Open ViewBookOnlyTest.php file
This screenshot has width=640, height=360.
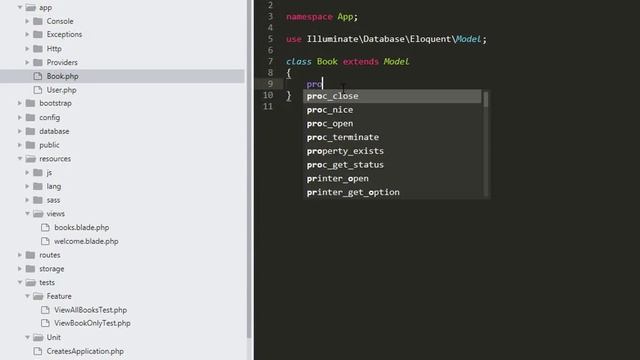pyautogui.click(x=92, y=323)
